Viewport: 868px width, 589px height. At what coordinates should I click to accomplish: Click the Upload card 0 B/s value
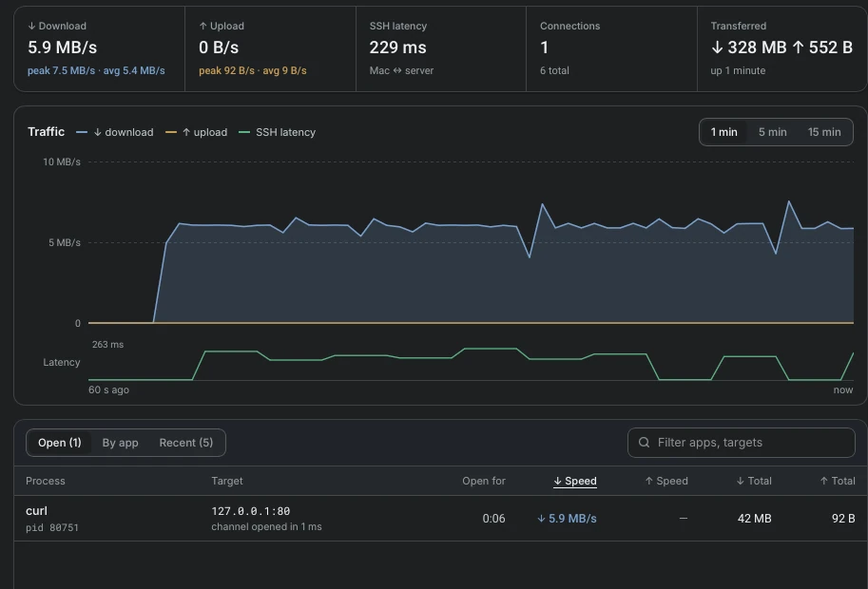point(219,47)
